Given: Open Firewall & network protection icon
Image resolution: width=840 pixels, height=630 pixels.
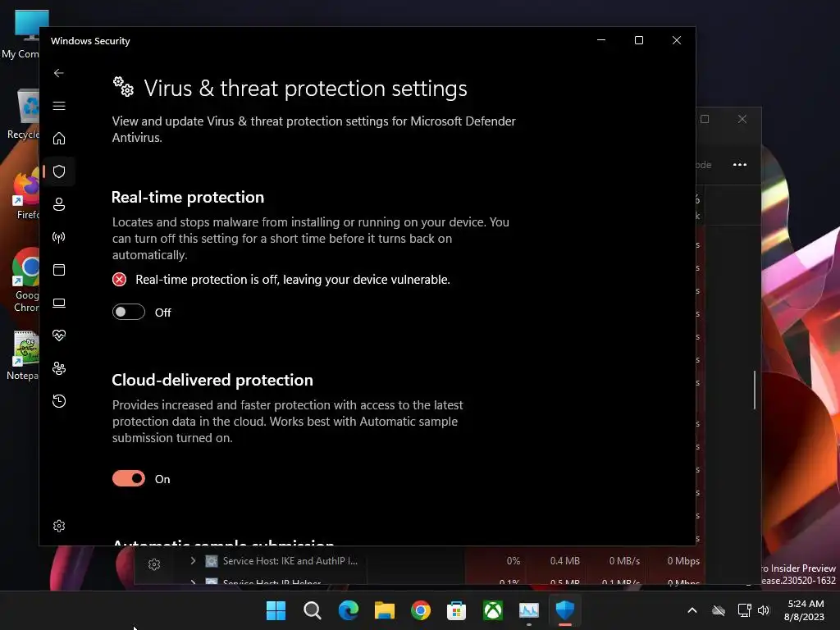Looking at the screenshot, I should click(x=59, y=237).
